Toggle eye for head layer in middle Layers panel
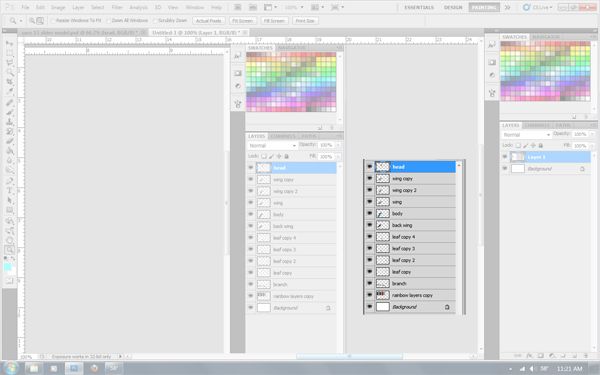The height and width of the screenshot is (375, 600). 251,168
